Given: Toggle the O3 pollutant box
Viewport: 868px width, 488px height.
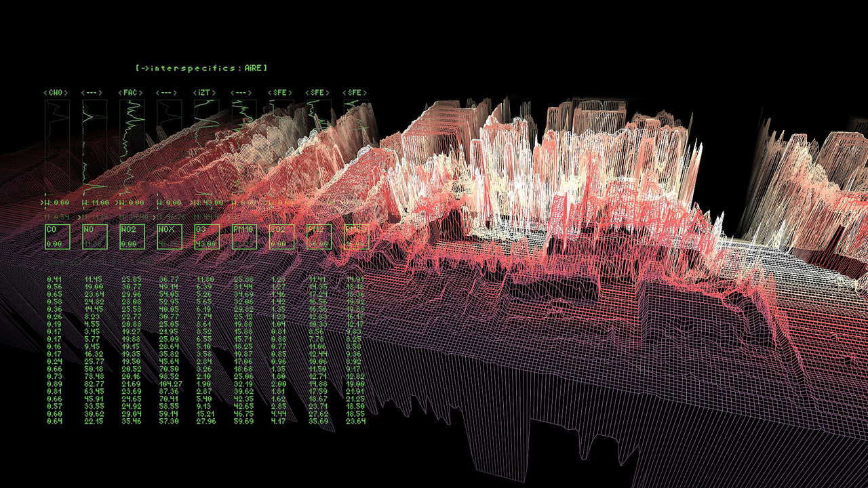Looking at the screenshot, I should tap(207, 237).
